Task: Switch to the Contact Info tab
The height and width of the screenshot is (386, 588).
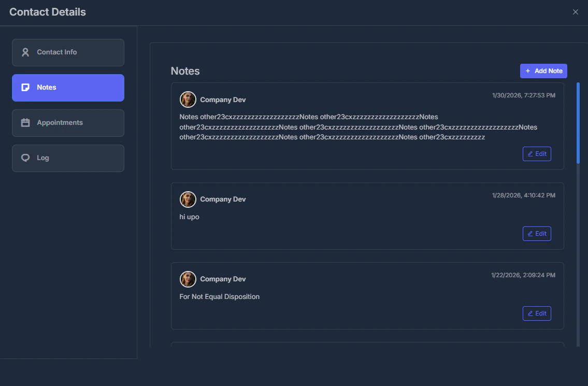Action: (x=68, y=52)
